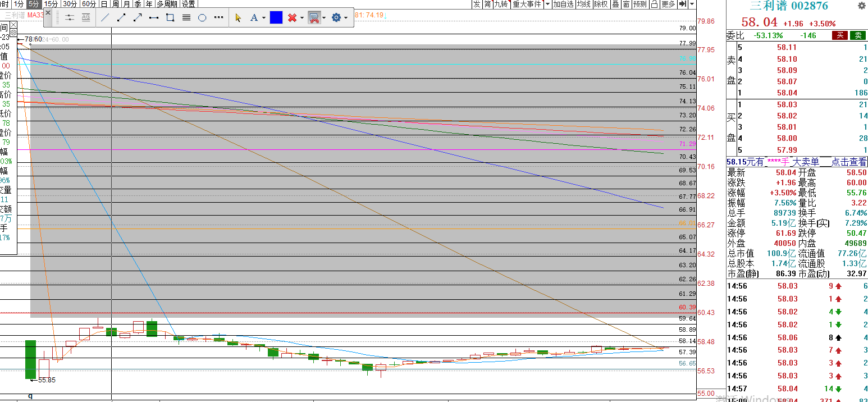Toggle the hide-drawings scissors icon
The image size is (868, 402).
(314, 17)
